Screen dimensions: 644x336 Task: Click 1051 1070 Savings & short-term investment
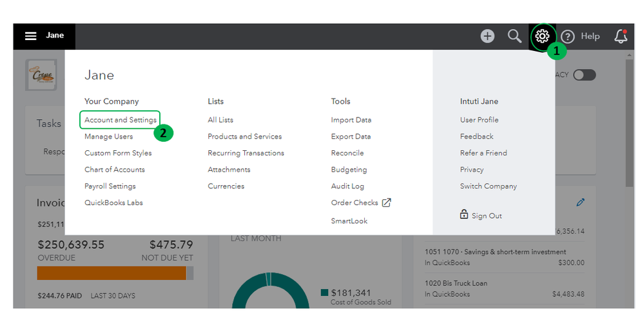point(495,252)
